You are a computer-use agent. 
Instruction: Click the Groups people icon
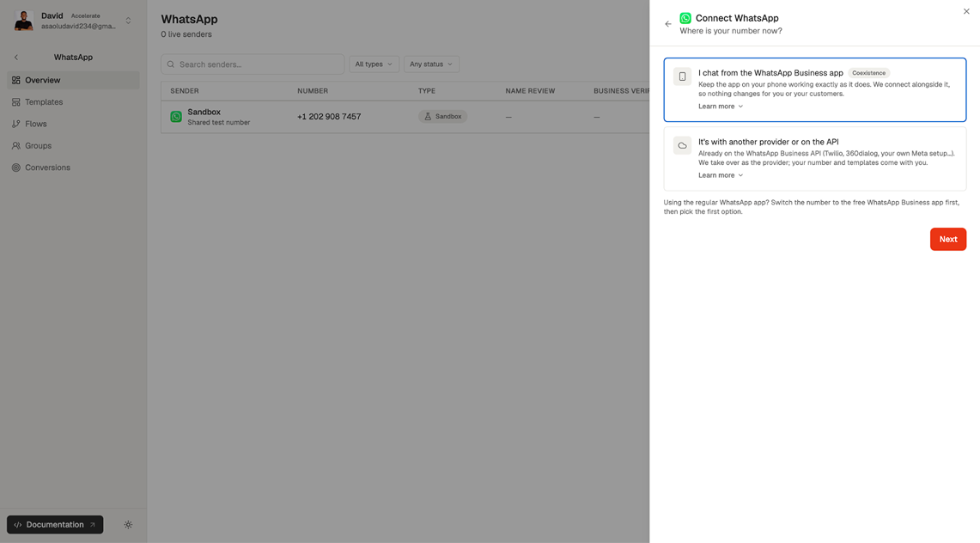16,145
